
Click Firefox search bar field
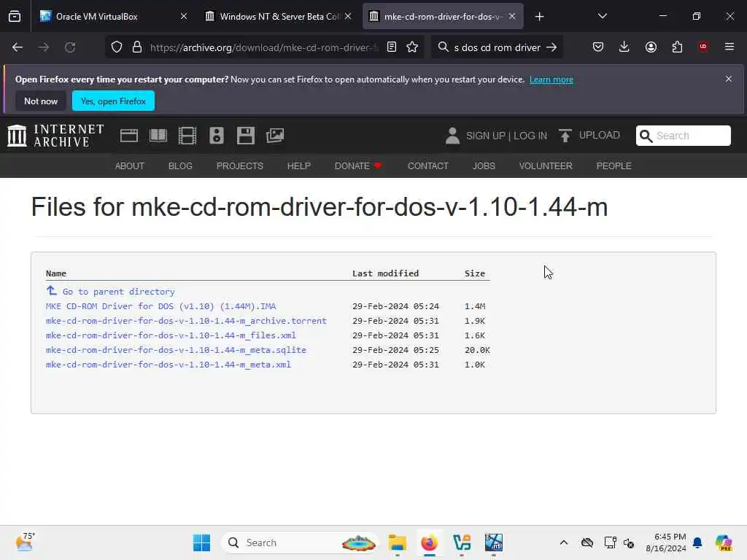[x=496, y=47]
